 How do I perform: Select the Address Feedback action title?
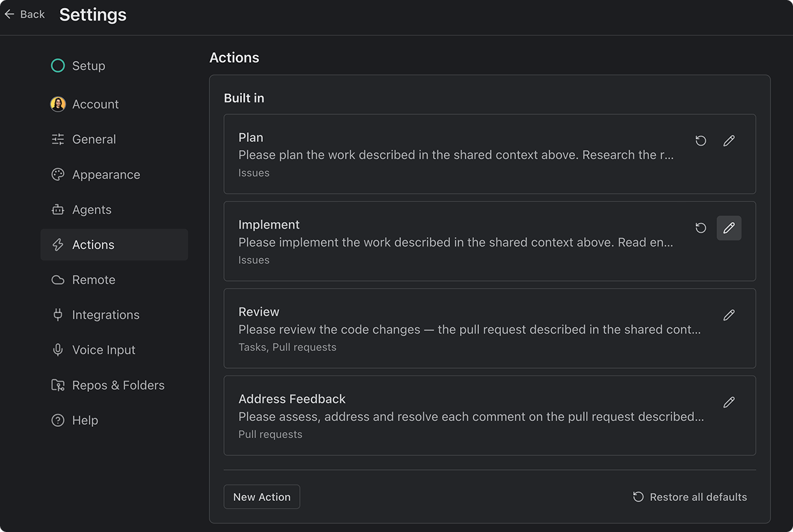[292, 399]
